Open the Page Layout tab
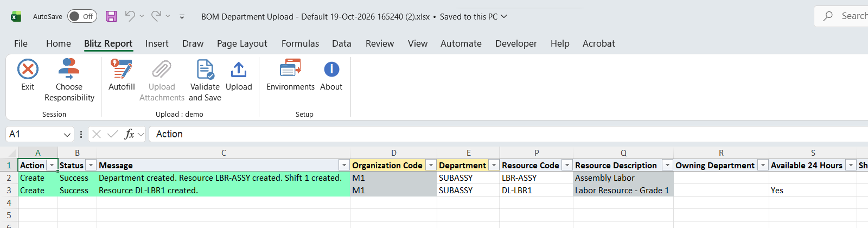This screenshot has height=228, width=868. tap(242, 43)
